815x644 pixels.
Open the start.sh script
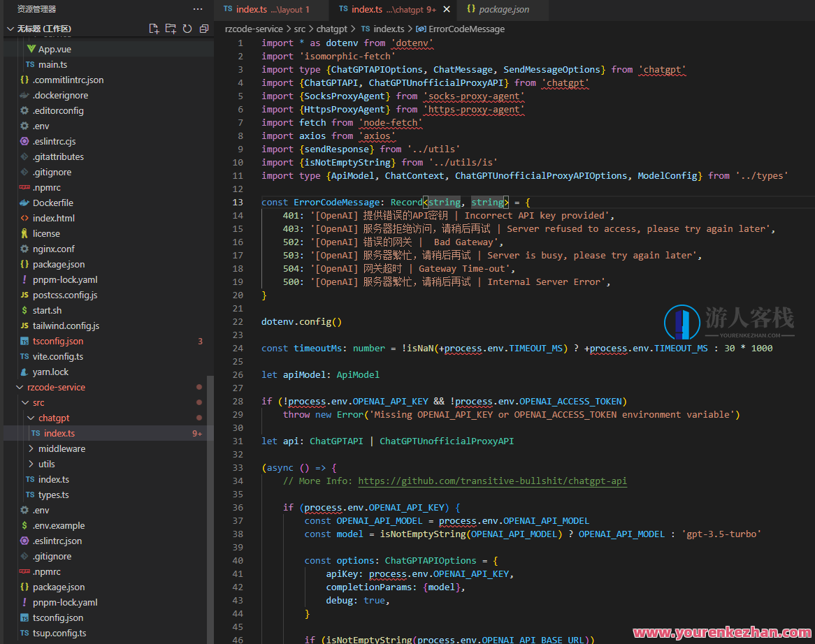(47, 311)
